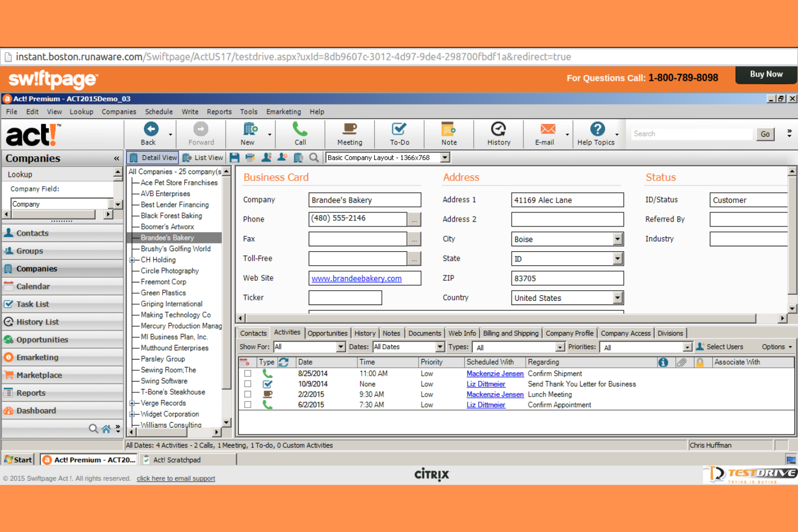Check the box on the Confirm Appointment activity
This screenshot has width=798, height=532.
point(247,404)
